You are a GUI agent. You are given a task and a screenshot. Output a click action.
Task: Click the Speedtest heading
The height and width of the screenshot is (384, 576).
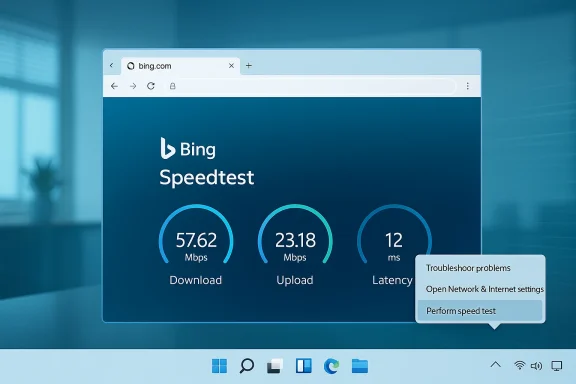[206, 177]
